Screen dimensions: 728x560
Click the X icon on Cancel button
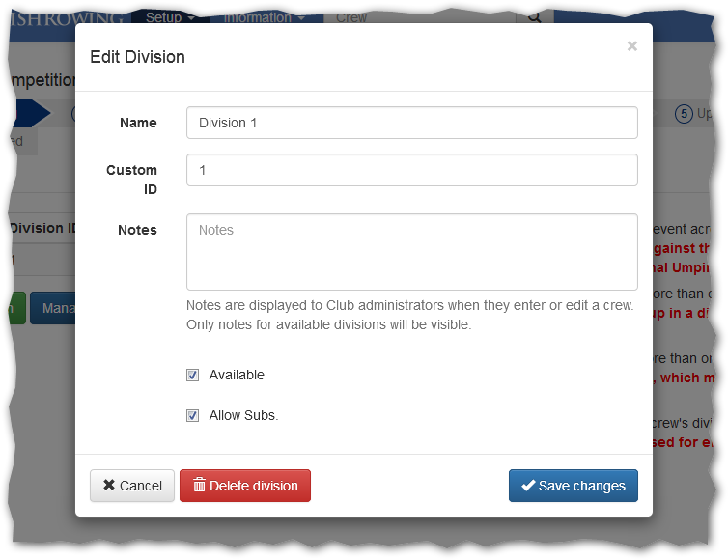109,486
